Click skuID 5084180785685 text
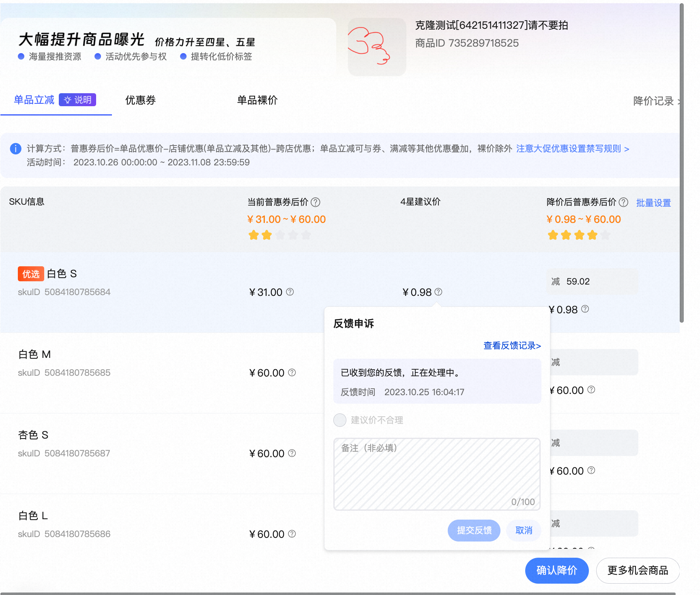700x595 pixels. coord(64,372)
